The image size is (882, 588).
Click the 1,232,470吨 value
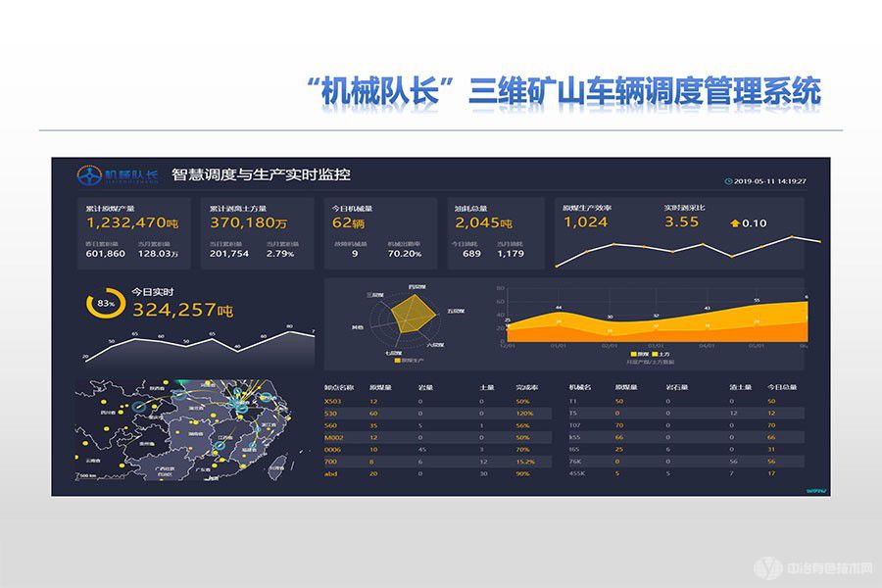click(x=132, y=222)
